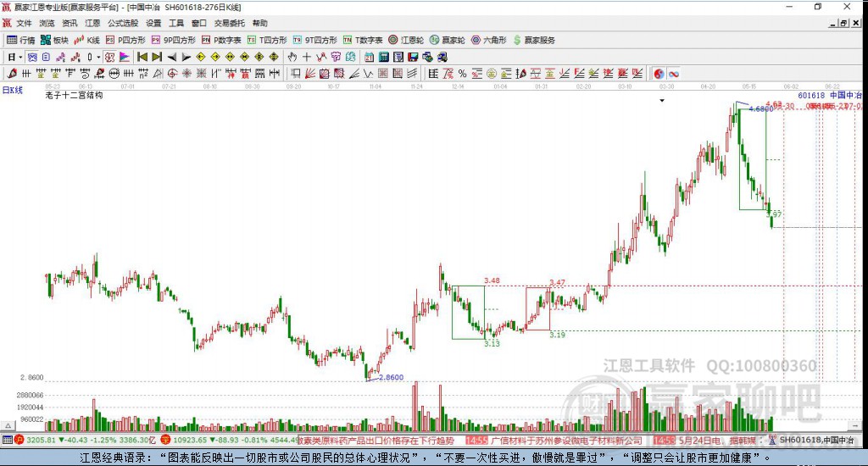
Task: Open the 文件 menu
Action: point(24,23)
